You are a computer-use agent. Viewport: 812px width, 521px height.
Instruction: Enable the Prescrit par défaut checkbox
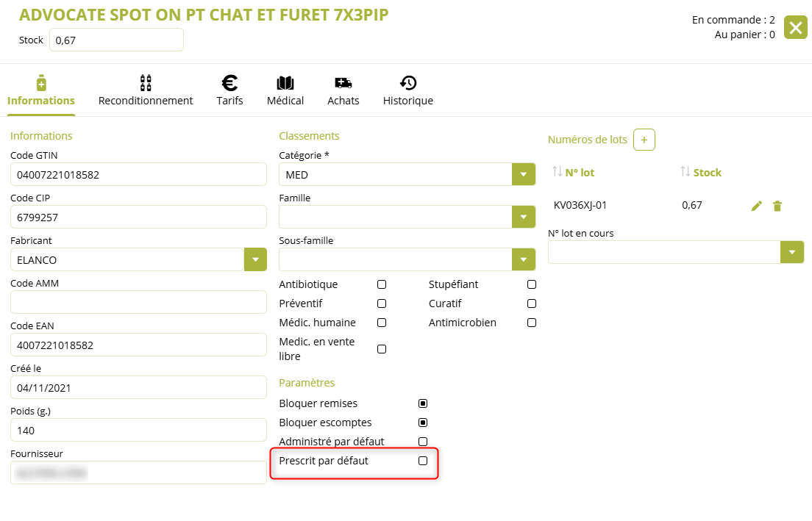(423, 461)
